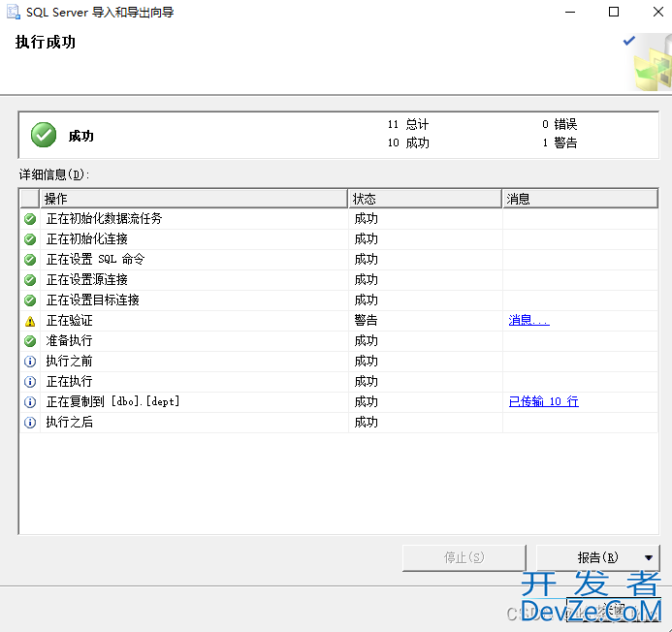Click the 警告 status cell of 正在验证
This screenshot has width=672, height=632.
[366, 320]
